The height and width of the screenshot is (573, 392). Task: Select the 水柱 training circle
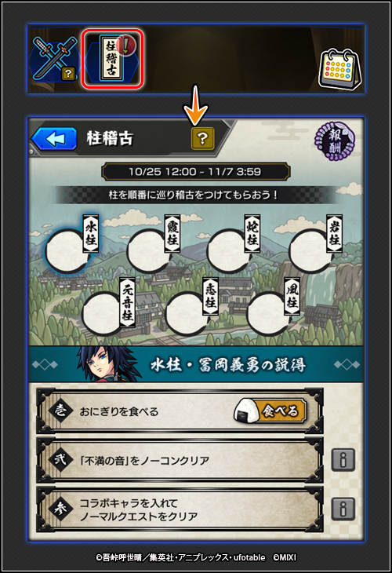[x=67, y=251]
